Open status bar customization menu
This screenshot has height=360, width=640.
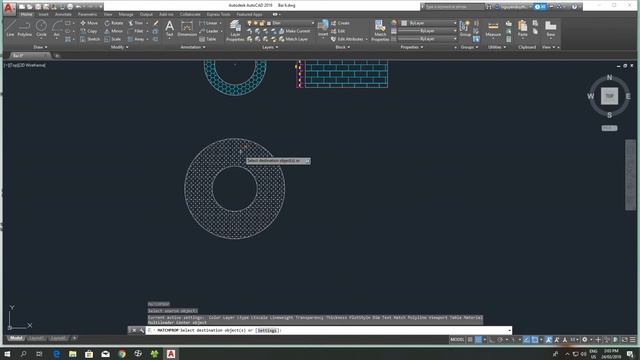click(633, 340)
